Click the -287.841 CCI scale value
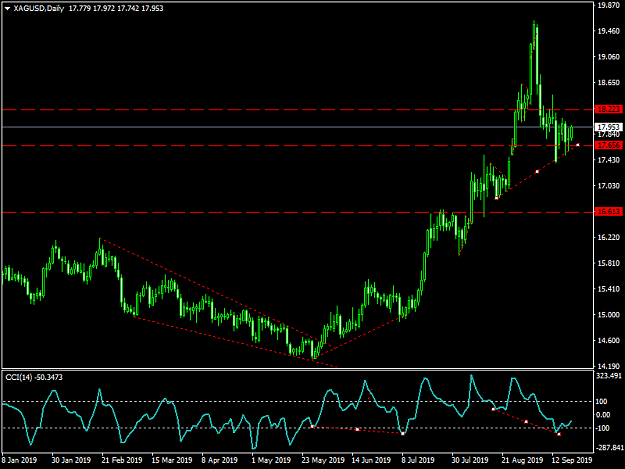This screenshot has width=625, height=469. click(x=609, y=448)
